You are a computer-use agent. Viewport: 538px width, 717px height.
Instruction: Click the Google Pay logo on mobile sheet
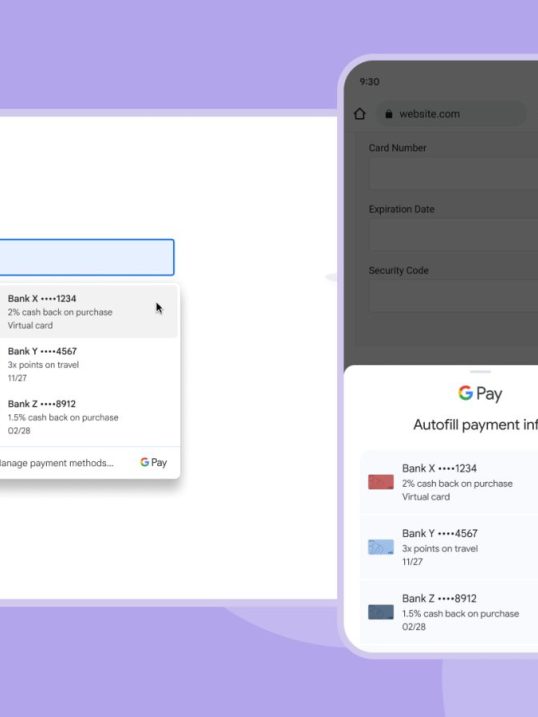coord(480,393)
